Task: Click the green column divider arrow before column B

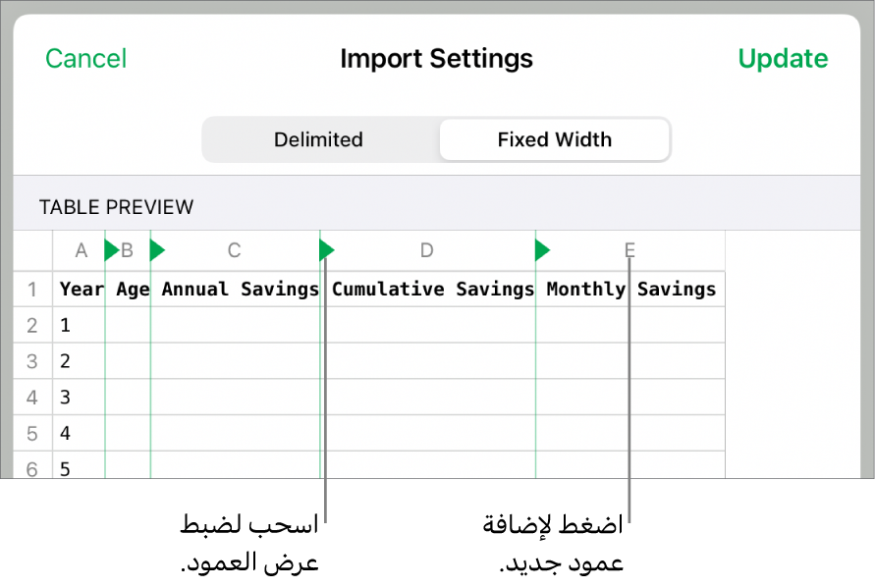Action: pyautogui.click(x=111, y=251)
